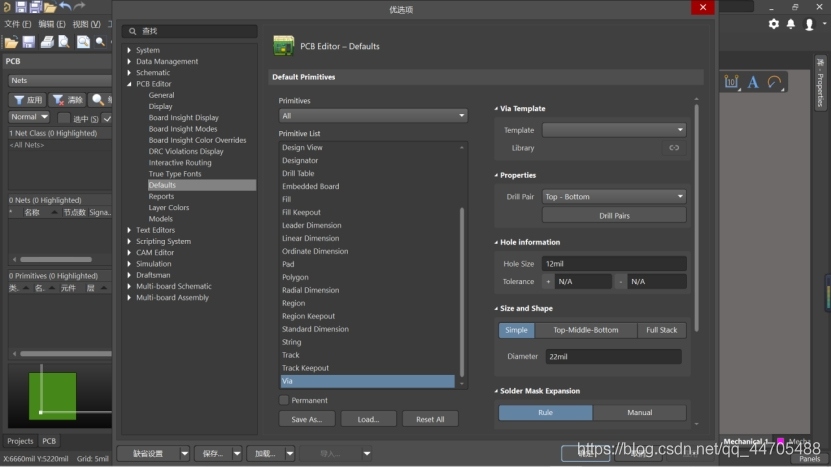The image size is (831, 468).
Task: Select the place arc tool
Action: (774, 82)
